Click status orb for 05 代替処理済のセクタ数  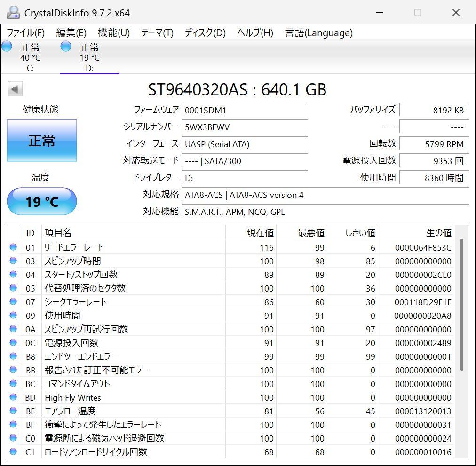[x=13, y=288]
